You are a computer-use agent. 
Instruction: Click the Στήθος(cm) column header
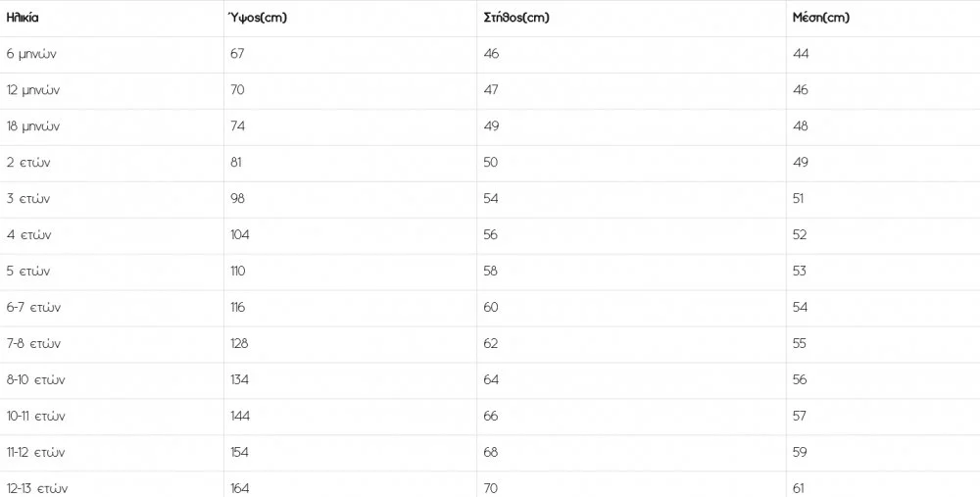coord(516,18)
